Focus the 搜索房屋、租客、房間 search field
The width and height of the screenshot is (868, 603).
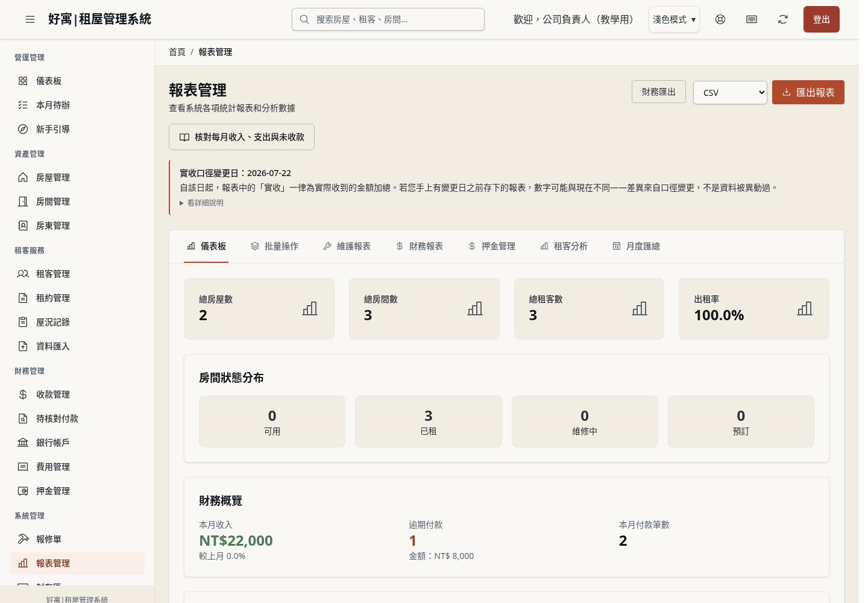(388, 19)
